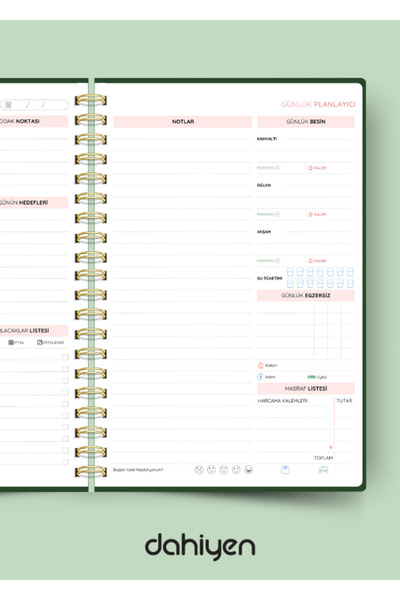The width and height of the screenshot is (400, 600).
Task: Click the ODAK NOKTASI header on left page
Action: (x=34, y=121)
